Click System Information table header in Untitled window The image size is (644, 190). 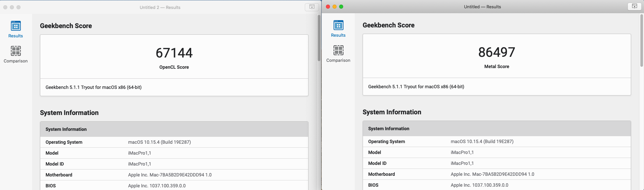[497, 129]
